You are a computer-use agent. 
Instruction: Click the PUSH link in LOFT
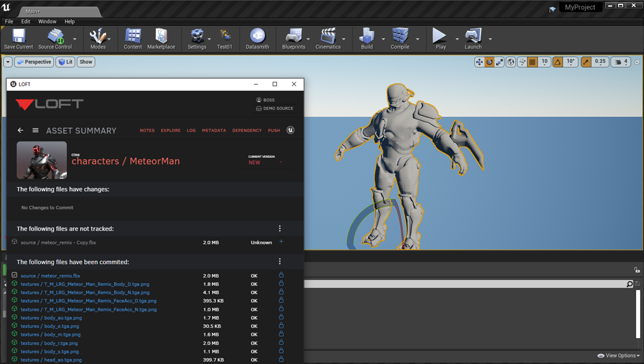[x=274, y=131]
